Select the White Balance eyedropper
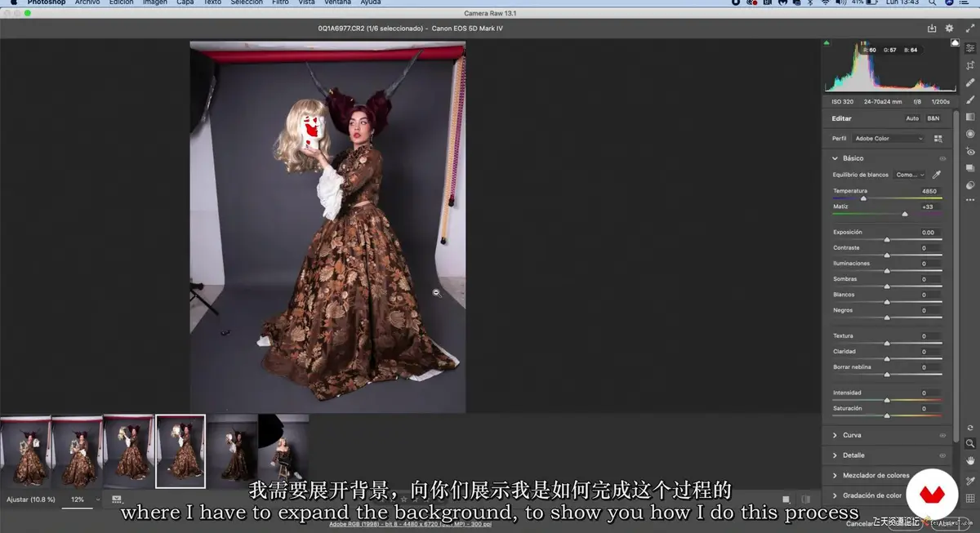The width and height of the screenshot is (980, 533). point(937,175)
